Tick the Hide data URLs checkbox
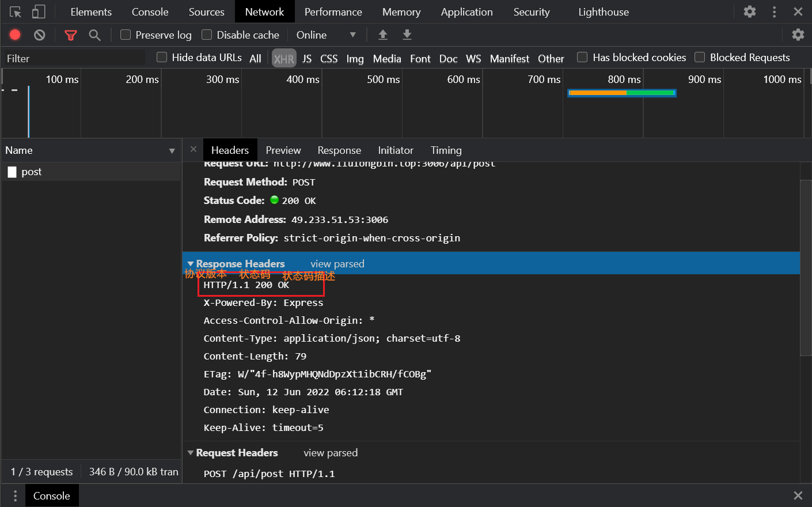Viewport: 812px width, 507px height. [x=162, y=57]
